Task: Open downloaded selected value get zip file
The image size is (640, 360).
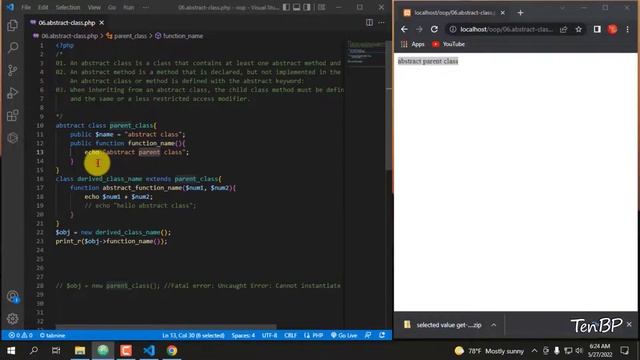Action: click(444, 325)
